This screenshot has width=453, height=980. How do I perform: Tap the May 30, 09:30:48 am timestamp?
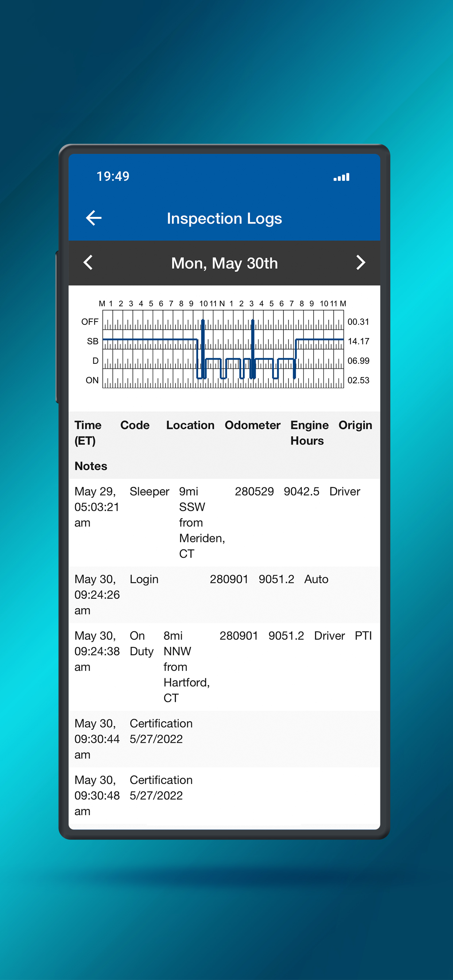(x=97, y=796)
